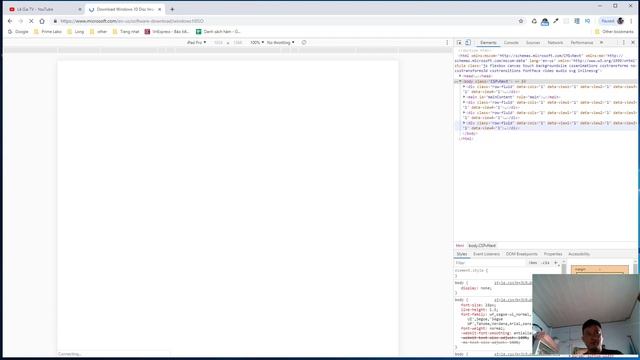
Task: Click the box model margin swatch
Action: pos(600,269)
